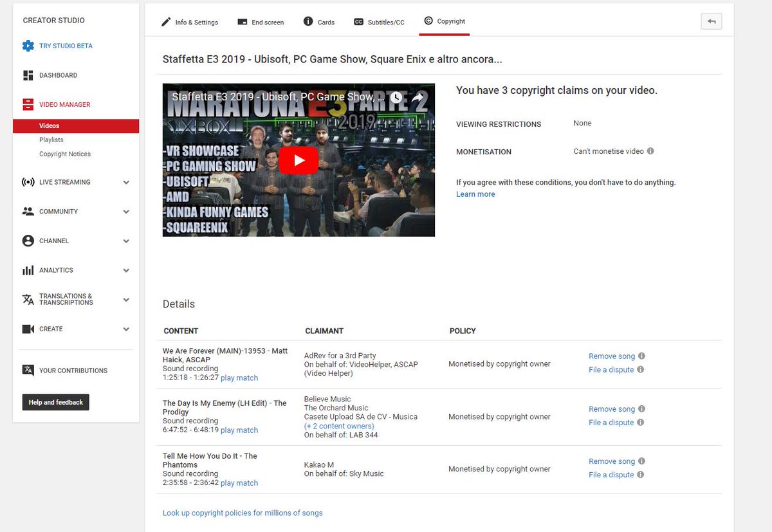File a dispute for We Are Forever claim
The width and height of the screenshot is (772, 532).
coord(611,370)
